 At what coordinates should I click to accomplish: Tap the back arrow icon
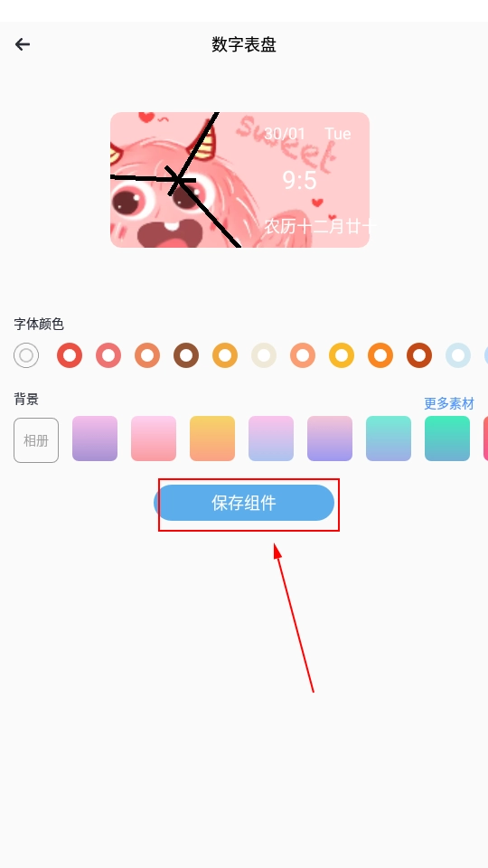pyautogui.click(x=22, y=44)
